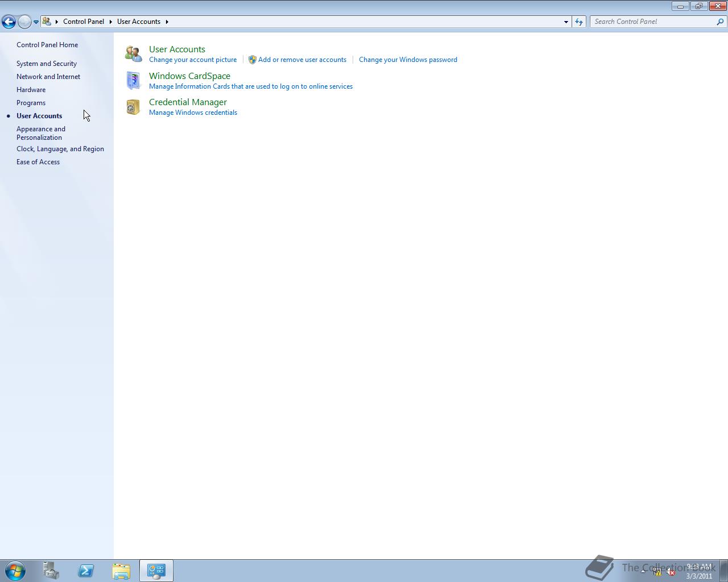
Task: Open Appearance and Personalization category
Action: pos(41,133)
